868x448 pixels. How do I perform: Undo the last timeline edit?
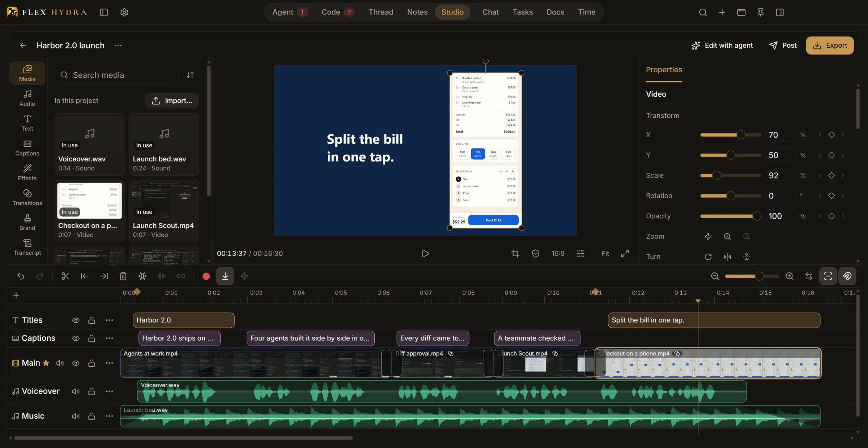point(21,276)
